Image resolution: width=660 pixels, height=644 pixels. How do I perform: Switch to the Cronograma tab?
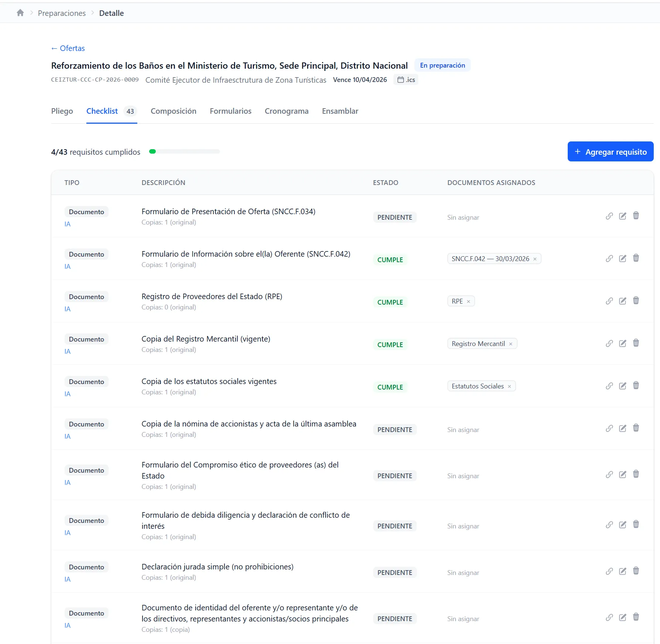tap(286, 111)
